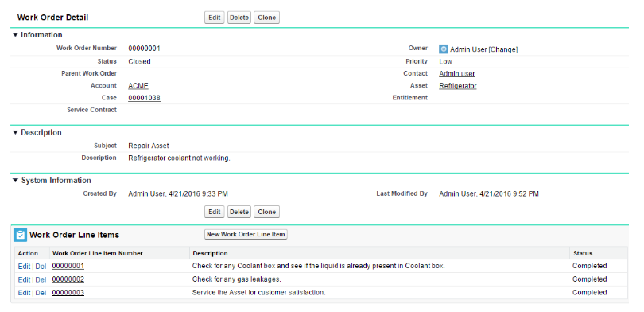Click the Service Contract field label
644x312 pixels.
[92, 110]
